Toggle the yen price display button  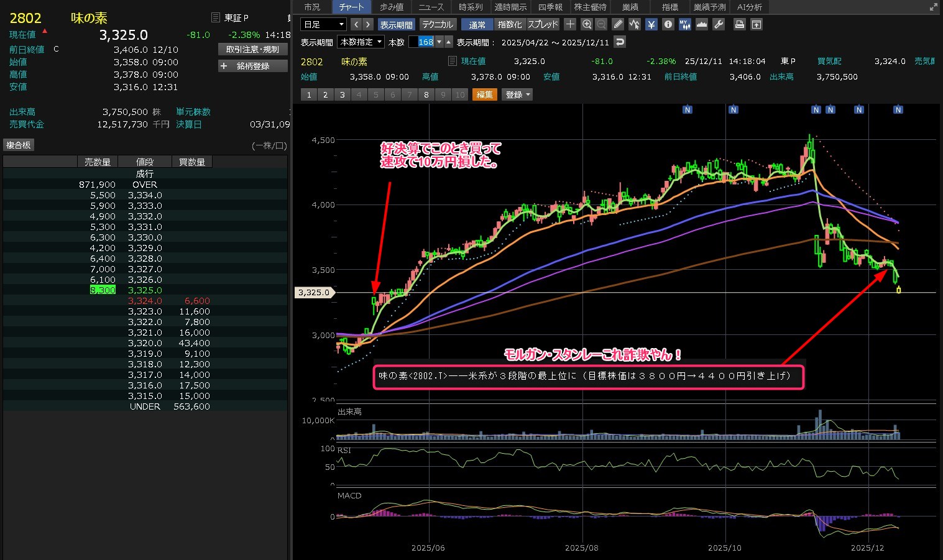tap(651, 24)
